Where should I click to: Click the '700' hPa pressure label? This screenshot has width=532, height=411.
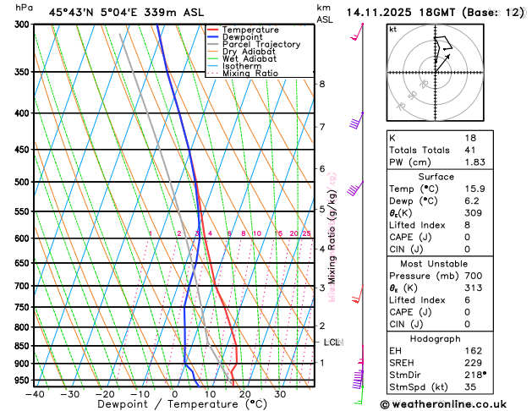pyautogui.click(x=24, y=286)
